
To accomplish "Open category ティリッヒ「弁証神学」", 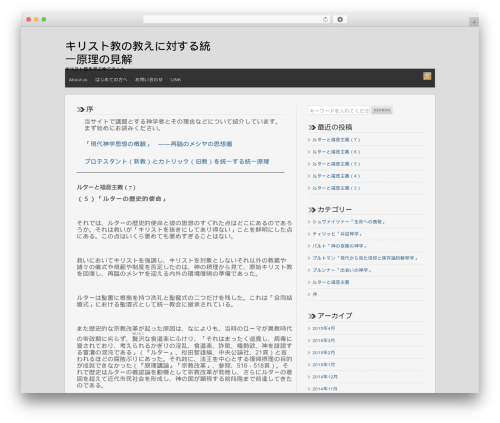I will coord(337,234).
